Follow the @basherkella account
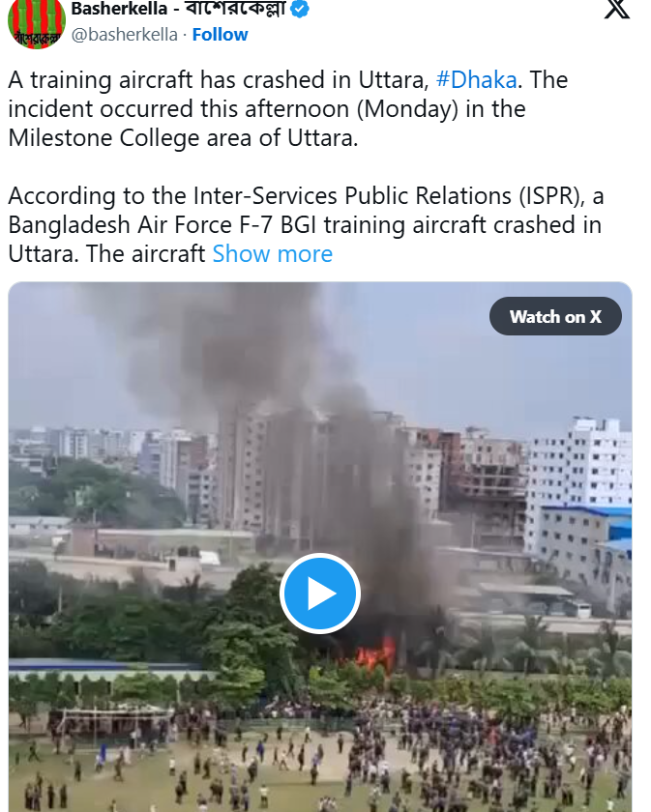Viewport: 651px width, 812px height. [220, 34]
